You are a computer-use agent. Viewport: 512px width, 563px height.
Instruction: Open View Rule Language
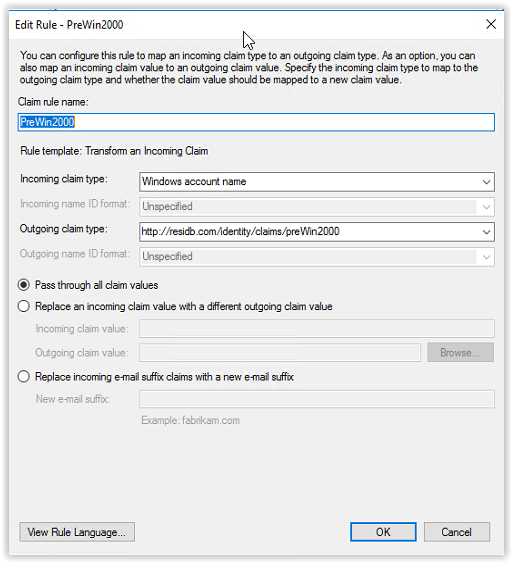[x=77, y=532]
